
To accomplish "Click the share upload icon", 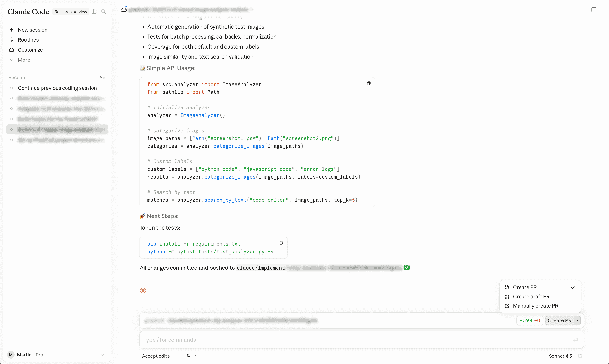I will click(583, 10).
